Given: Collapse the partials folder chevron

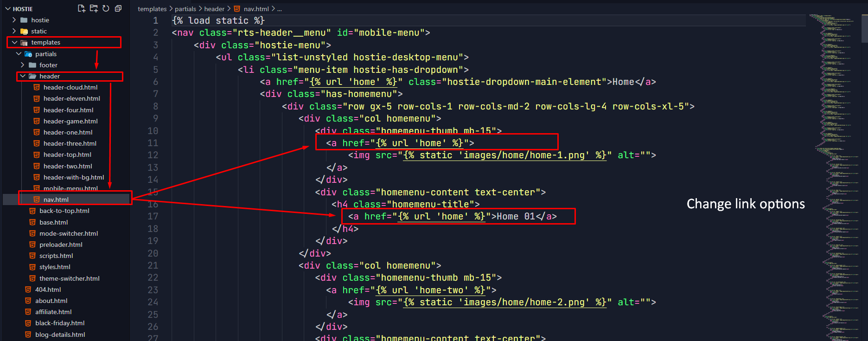Looking at the screenshot, I should pos(19,54).
